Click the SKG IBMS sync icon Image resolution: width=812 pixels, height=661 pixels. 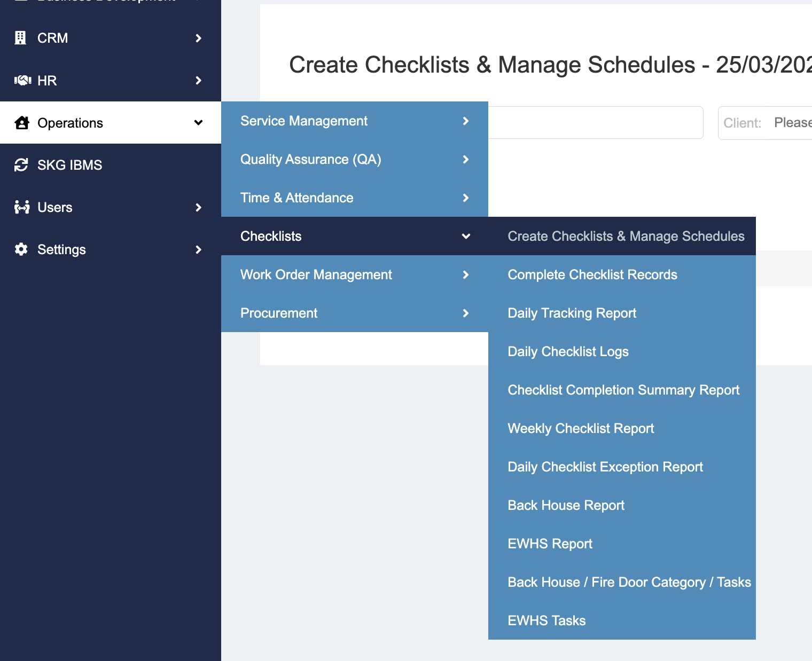[21, 165]
